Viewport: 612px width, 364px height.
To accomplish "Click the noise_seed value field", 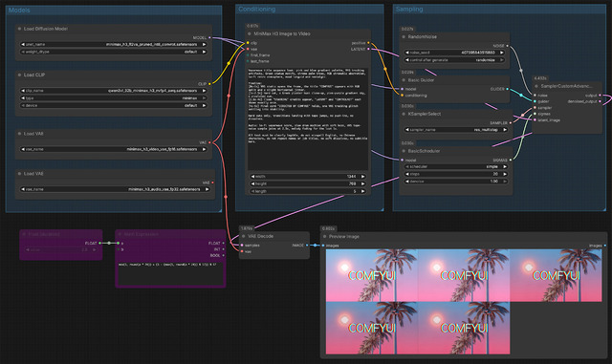I will pos(455,53).
